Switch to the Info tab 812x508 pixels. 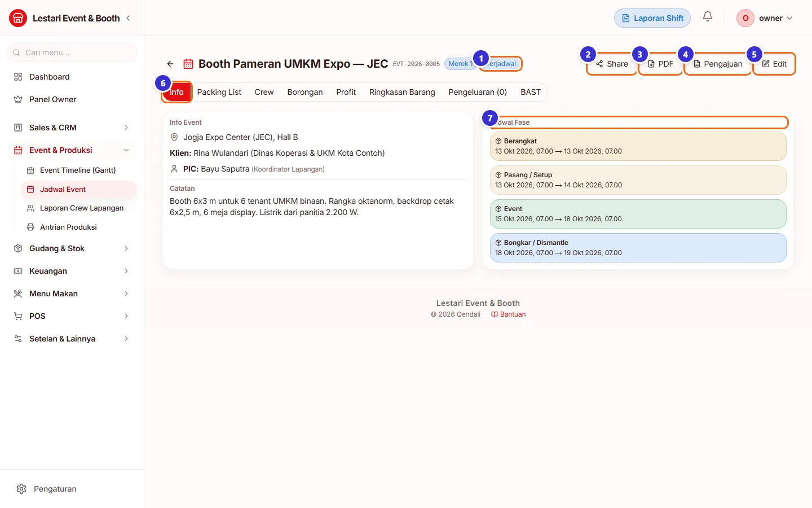[x=177, y=92]
